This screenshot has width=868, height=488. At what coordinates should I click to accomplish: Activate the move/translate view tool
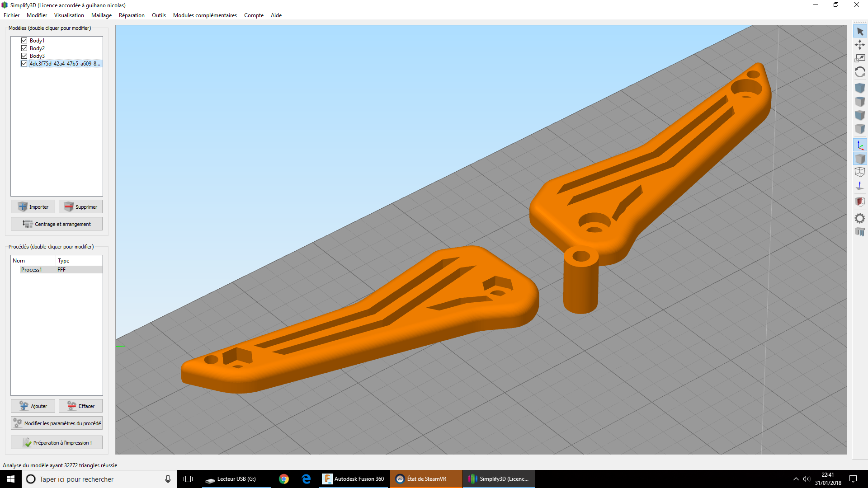coord(860,45)
